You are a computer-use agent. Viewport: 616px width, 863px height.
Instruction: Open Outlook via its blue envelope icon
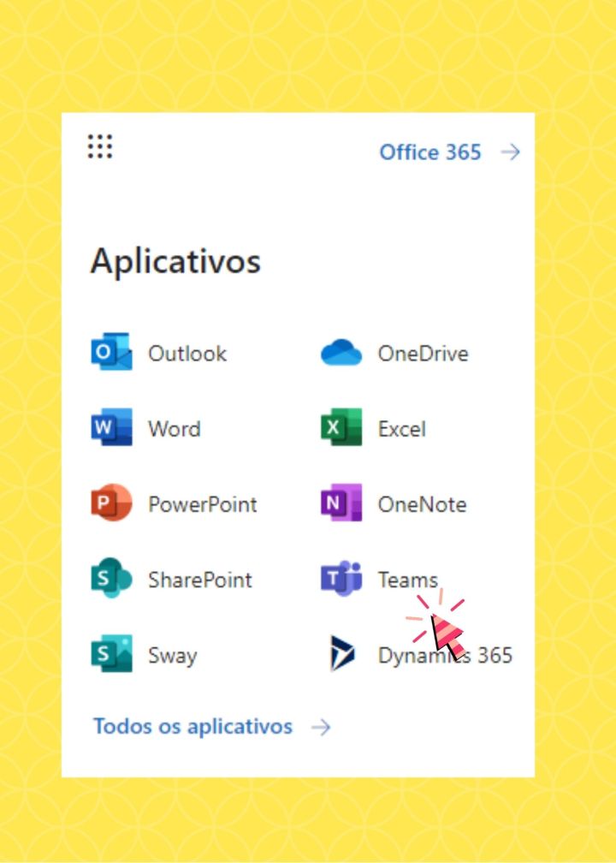click(x=111, y=353)
